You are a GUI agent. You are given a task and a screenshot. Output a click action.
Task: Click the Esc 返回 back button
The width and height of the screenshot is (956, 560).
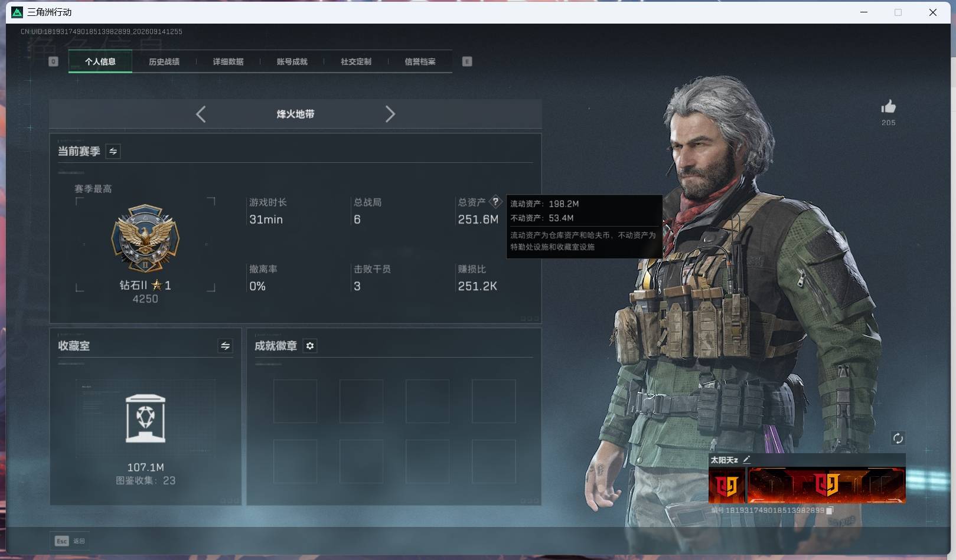pos(70,541)
